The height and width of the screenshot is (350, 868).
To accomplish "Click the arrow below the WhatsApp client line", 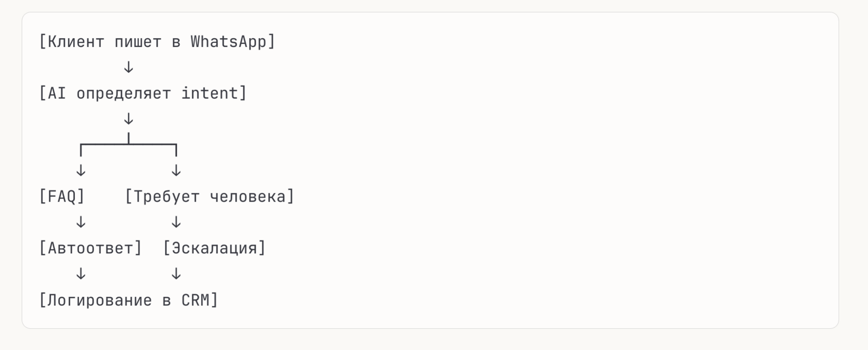I will [x=129, y=67].
